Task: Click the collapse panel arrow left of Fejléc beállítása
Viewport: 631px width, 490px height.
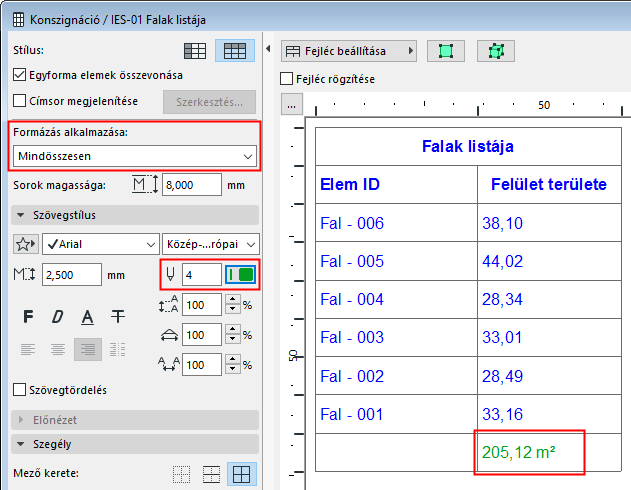Action: [268, 49]
